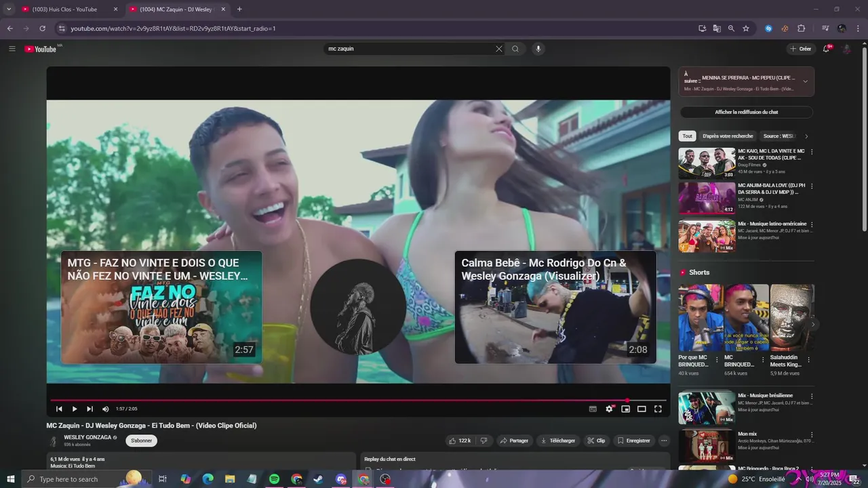Share the video via Partager
868x488 pixels.
(x=514, y=441)
